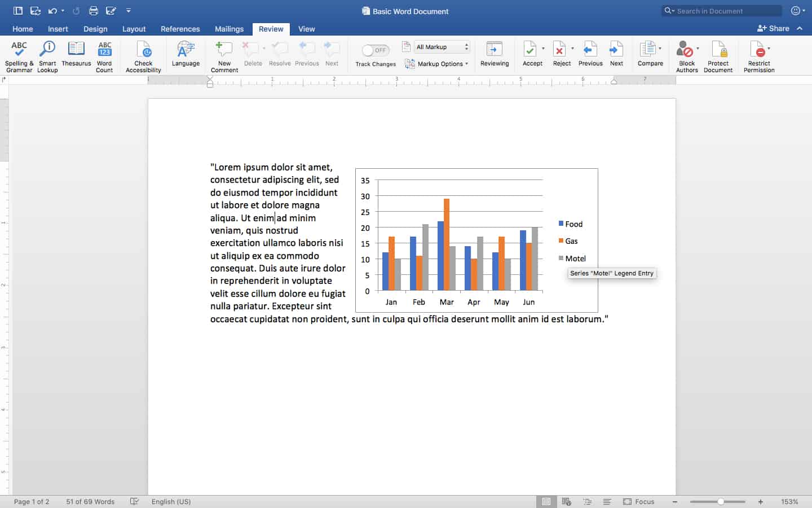Insert a New Comment
Image resolution: width=812 pixels, height=508 pixels.
[x=224, y=56]
